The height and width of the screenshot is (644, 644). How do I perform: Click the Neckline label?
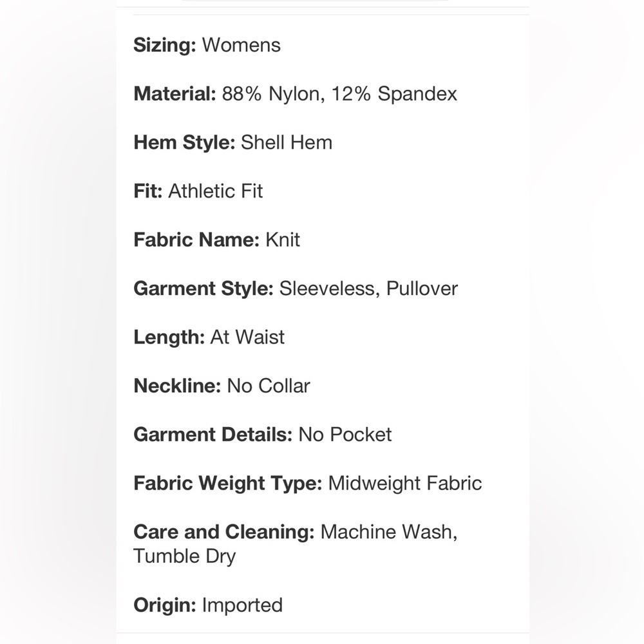tap(178, 386)
